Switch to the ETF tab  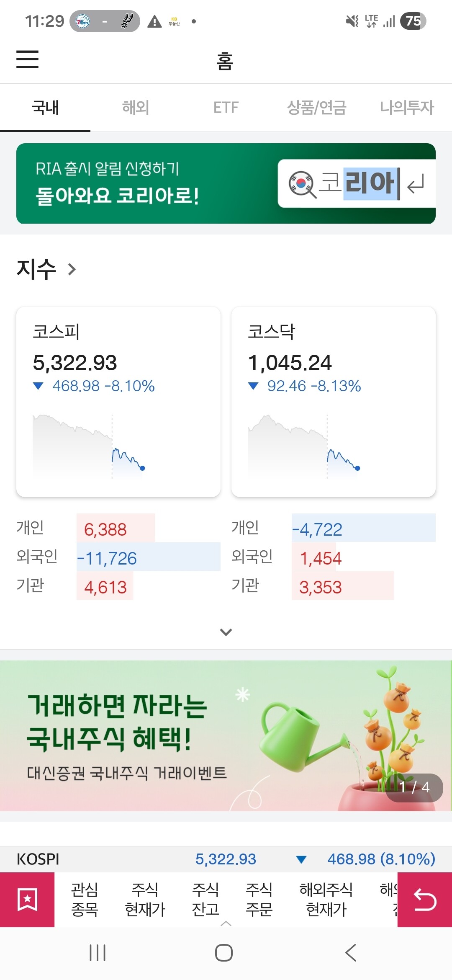(x=226, y=108)
